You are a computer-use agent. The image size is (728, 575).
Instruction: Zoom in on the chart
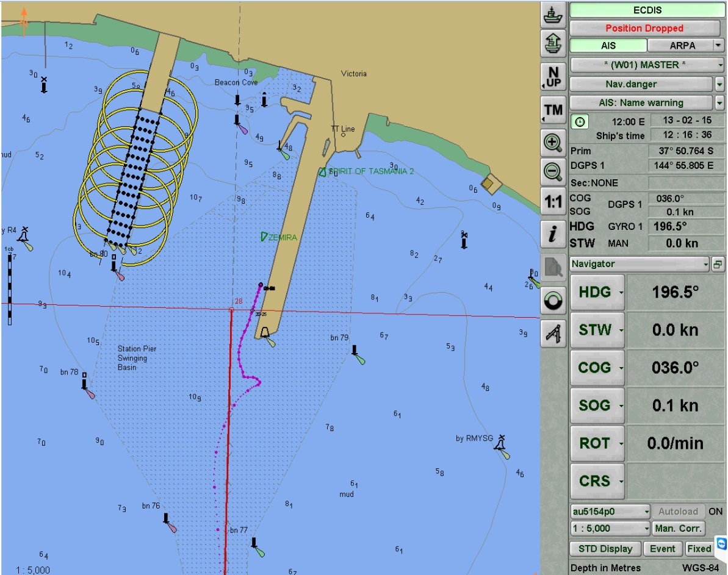(553, 143)
